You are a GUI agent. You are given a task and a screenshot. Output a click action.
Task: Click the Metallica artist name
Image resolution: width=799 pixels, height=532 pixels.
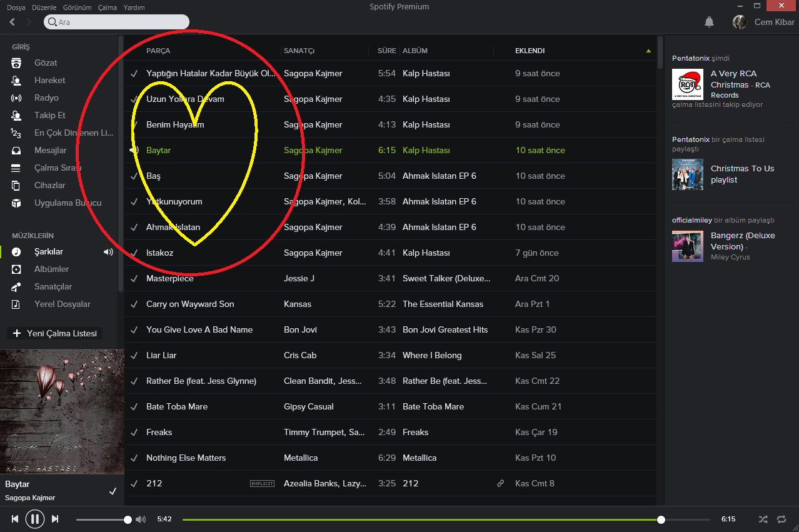coord(301,458)
